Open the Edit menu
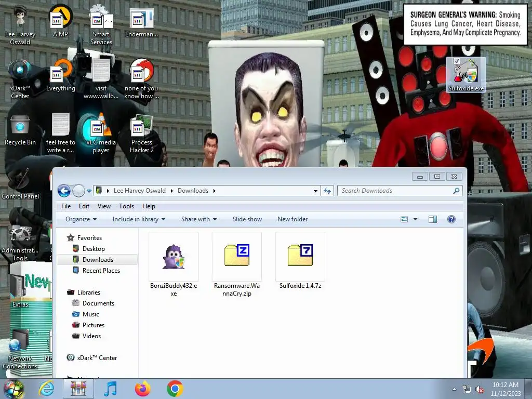This screenshot has width=532, height=399. [84, 206]
